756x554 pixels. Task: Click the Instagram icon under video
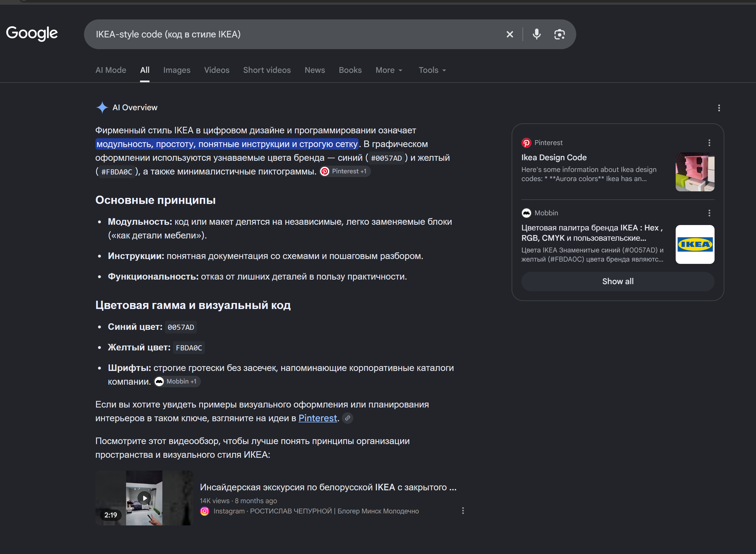tap(205, 511)
